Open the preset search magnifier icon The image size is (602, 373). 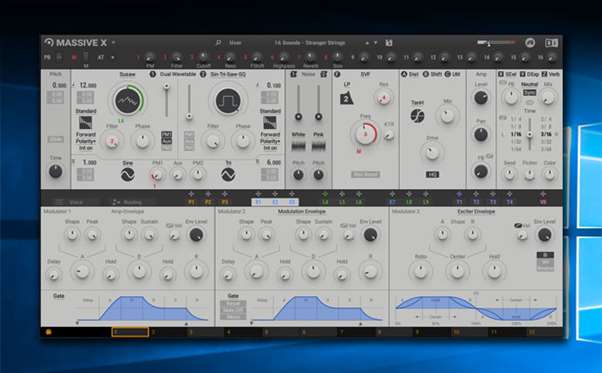pos(218,43)
